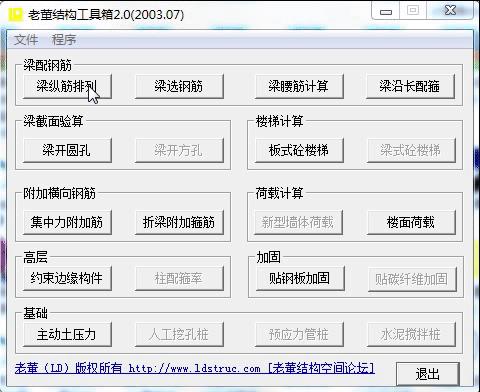Exit via the 退出 button
The width and height of the screenshot is (480, 392).
click(428, 374)
